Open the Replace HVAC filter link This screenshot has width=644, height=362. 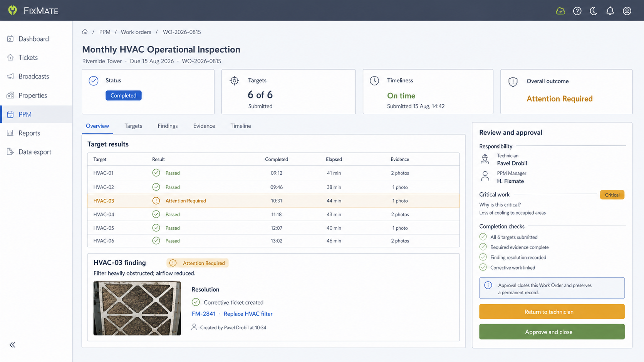(x=248, y=314)
